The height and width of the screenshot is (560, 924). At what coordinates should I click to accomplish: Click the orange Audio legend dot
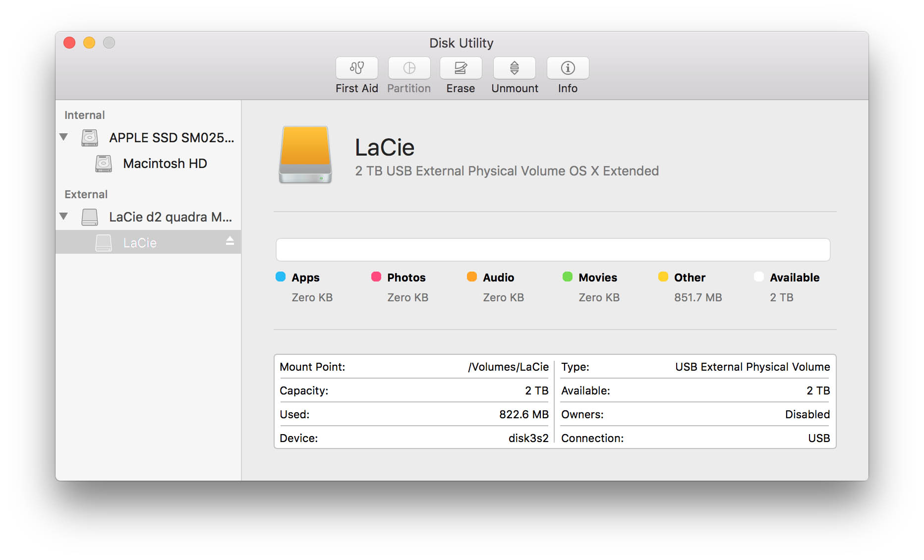[472, 277]
